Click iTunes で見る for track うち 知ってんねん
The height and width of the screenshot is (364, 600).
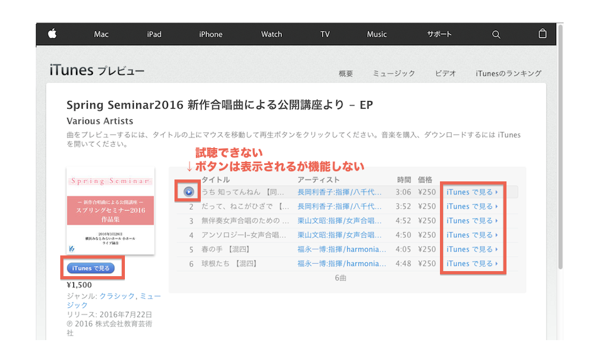[472, 192]
